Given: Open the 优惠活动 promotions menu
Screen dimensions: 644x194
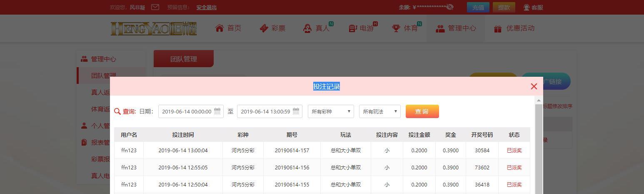Looking at the screenshot, I should (514, 28).
